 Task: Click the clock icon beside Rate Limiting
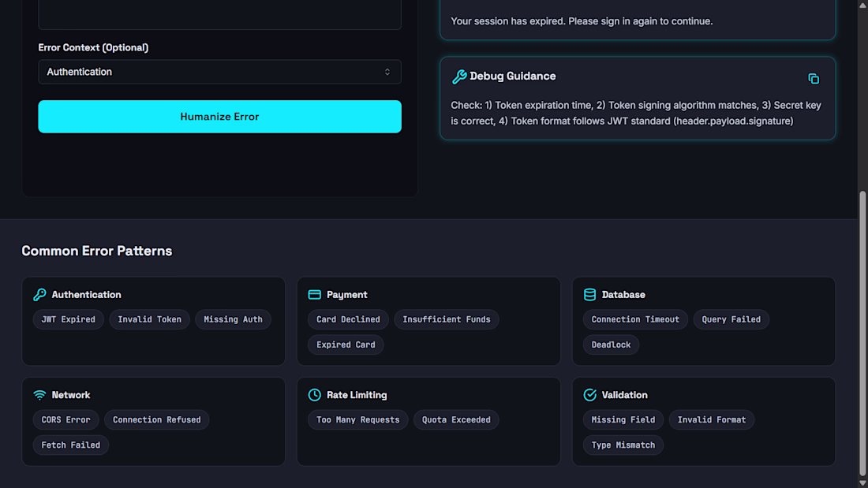click(x=314, y=395)
